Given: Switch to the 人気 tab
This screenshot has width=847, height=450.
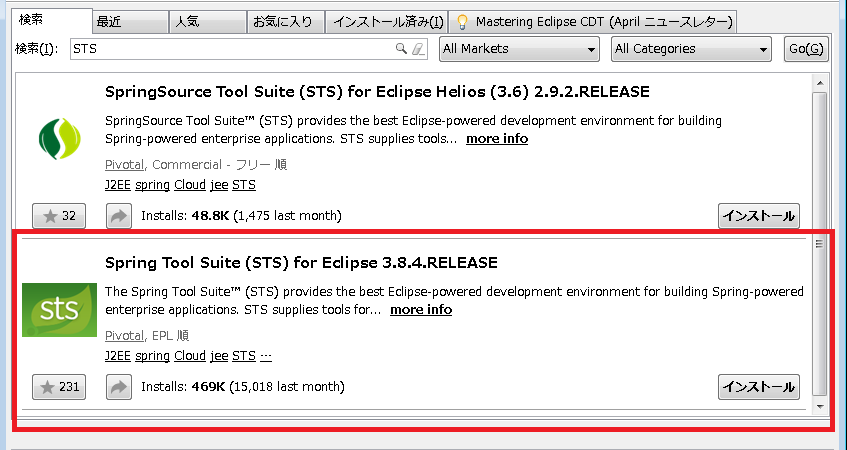Looking at the screenshot, I should tap(208, 22).
